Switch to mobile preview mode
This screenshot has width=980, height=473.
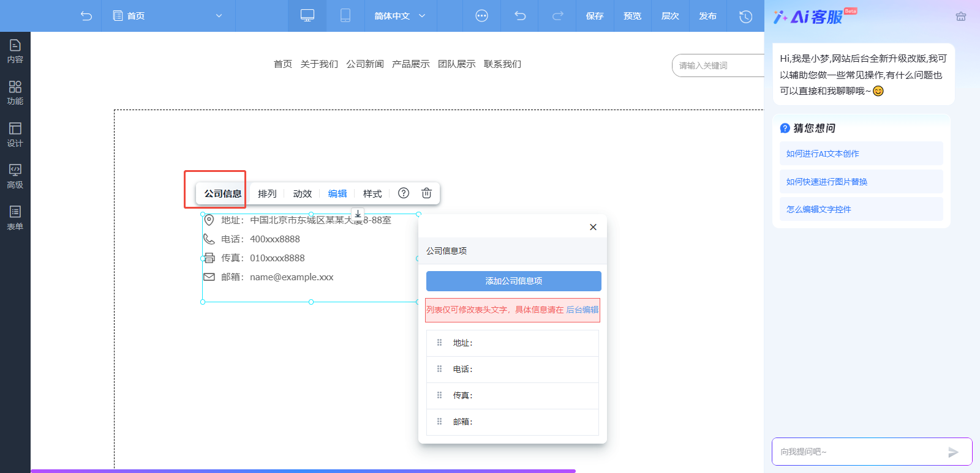coord(345,16)
